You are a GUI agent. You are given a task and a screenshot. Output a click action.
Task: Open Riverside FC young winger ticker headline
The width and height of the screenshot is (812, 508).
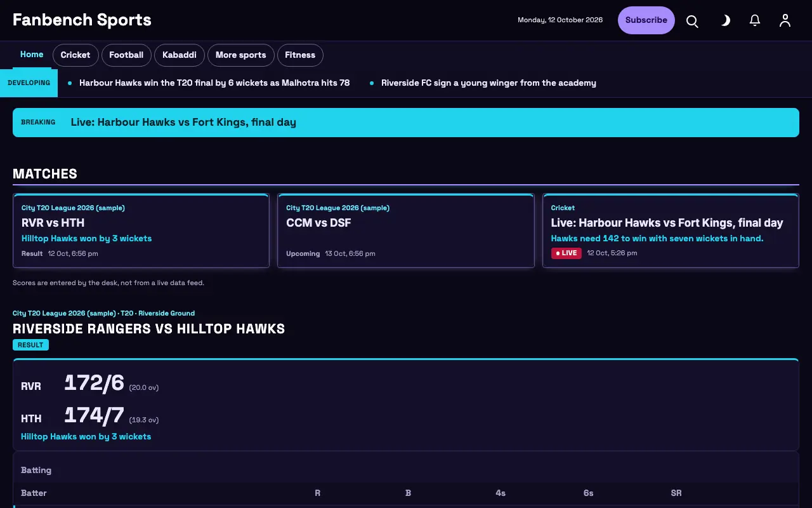tap(488, 83)
